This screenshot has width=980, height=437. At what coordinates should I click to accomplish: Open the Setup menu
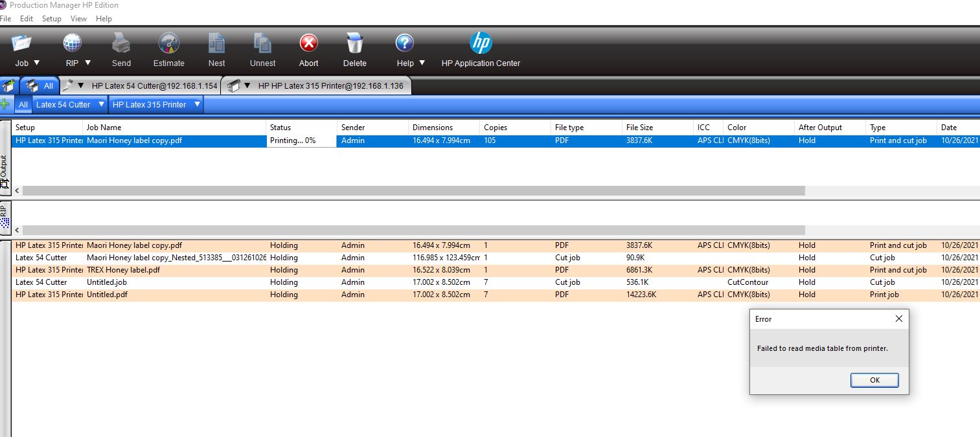tap(52, 19)
